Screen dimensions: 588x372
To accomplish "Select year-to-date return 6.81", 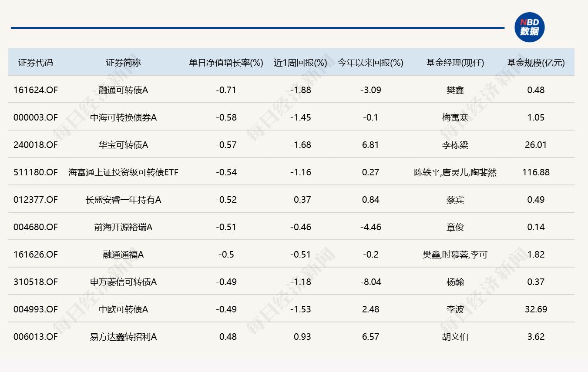I will tap(370, 145).
